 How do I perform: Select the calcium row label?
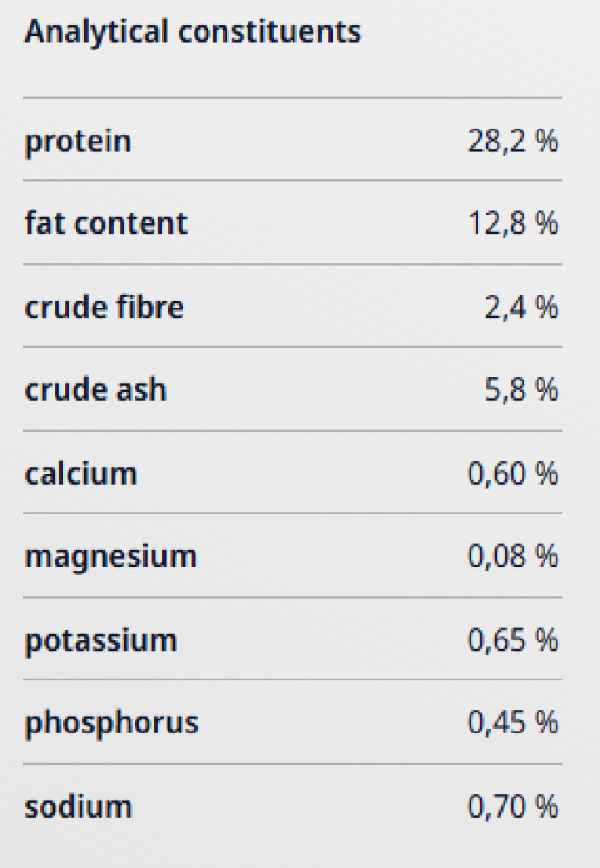click(81, 474)
